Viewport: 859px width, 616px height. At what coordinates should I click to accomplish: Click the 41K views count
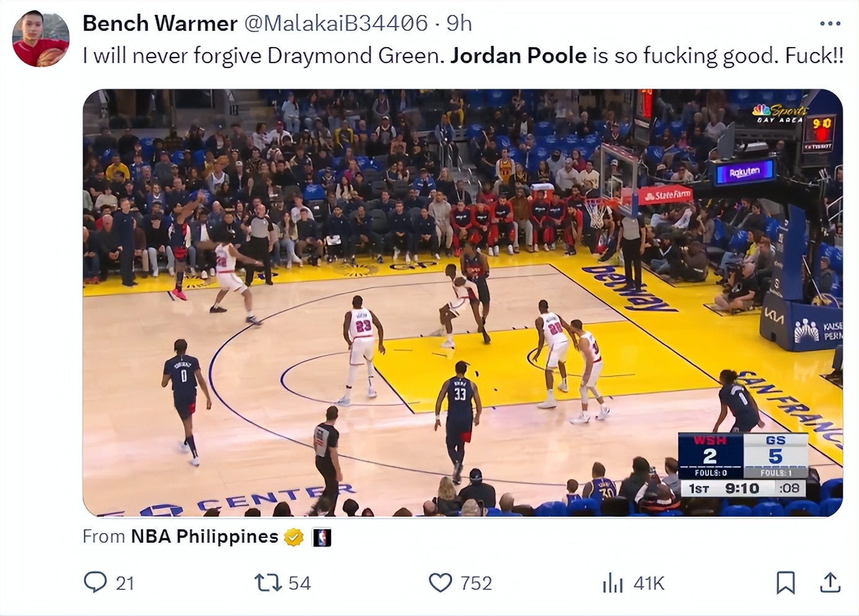pyautogui.click(x=649, y=583)
